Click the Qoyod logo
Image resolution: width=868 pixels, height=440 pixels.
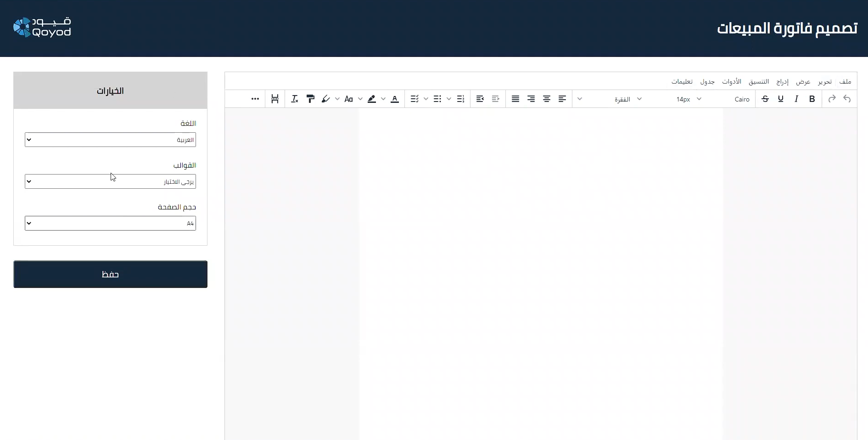[42, 28]
